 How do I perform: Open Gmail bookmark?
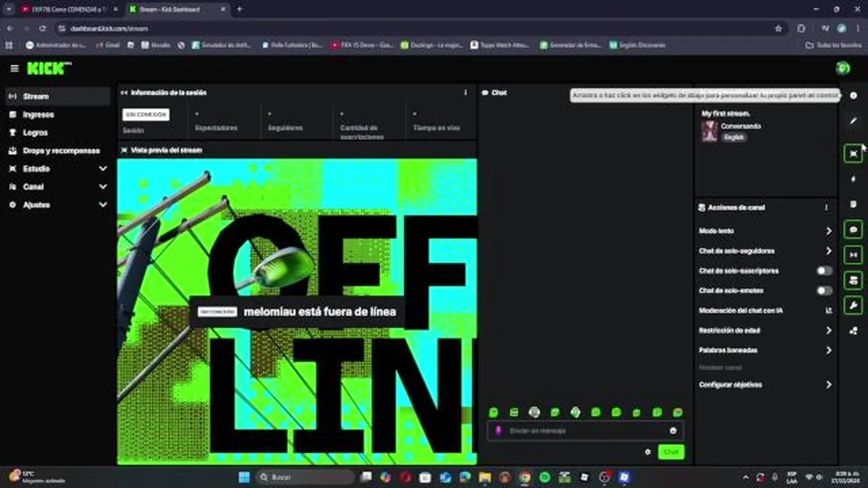point(107,45)
